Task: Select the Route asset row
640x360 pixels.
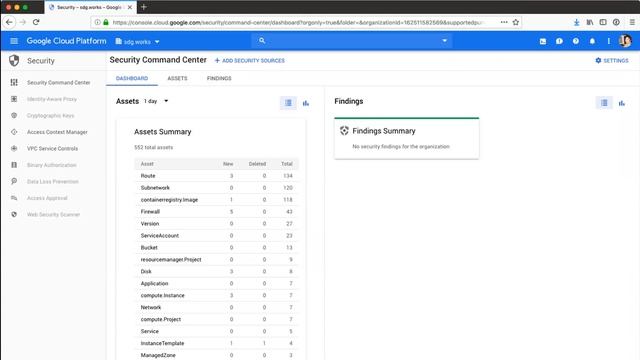Action: coord(216,176)
